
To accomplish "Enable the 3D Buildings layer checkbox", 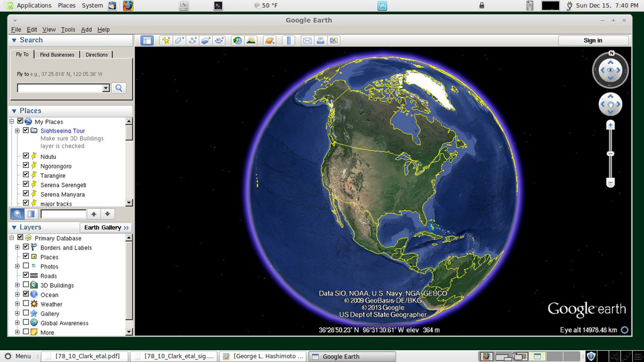I will coord(26,285).
